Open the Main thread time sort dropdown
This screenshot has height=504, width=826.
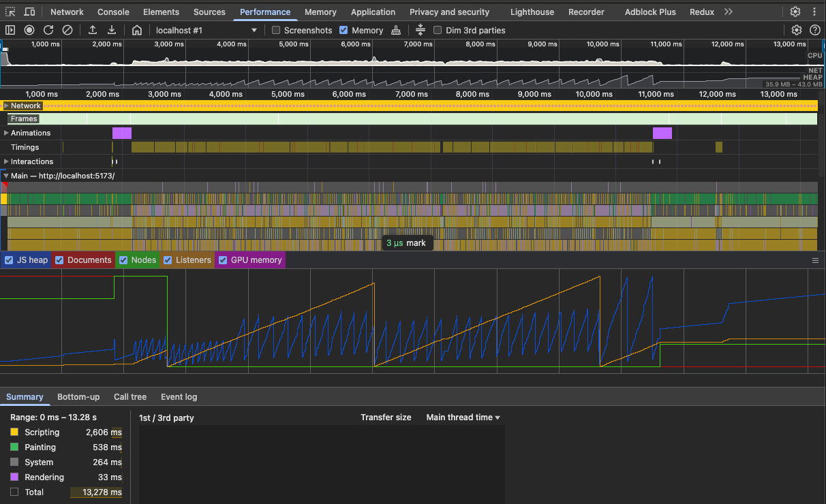(463, 417)
